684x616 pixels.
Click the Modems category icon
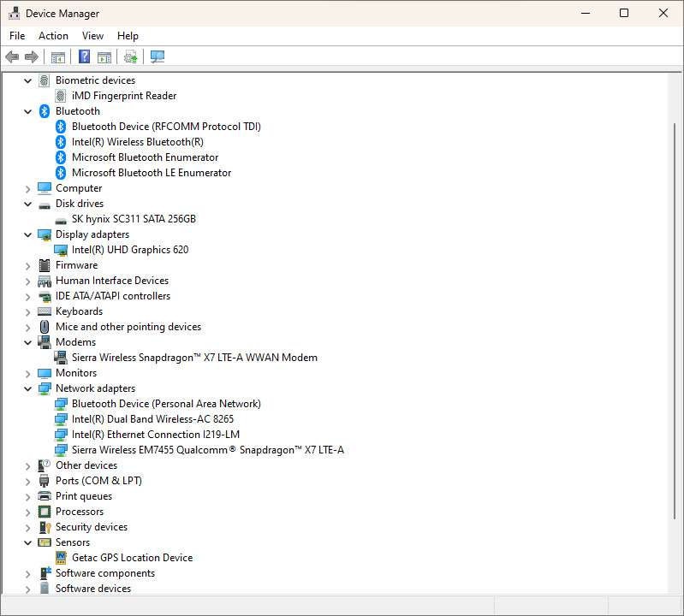(x=45, y=342)
